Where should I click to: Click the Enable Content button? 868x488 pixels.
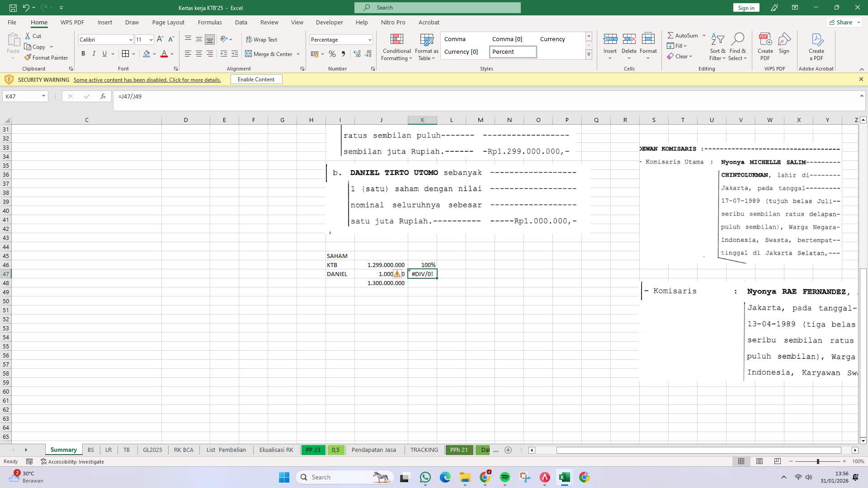point(256,79)
